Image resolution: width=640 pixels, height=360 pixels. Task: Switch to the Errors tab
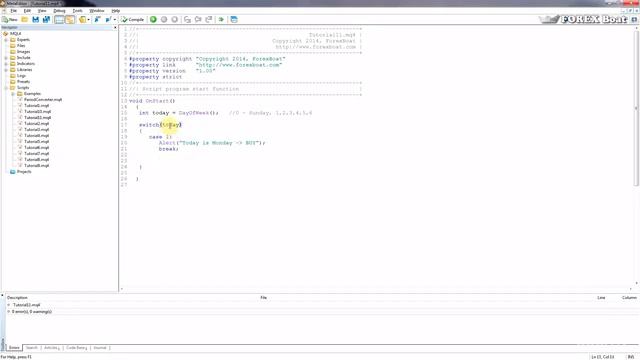(x=14, y=348)
